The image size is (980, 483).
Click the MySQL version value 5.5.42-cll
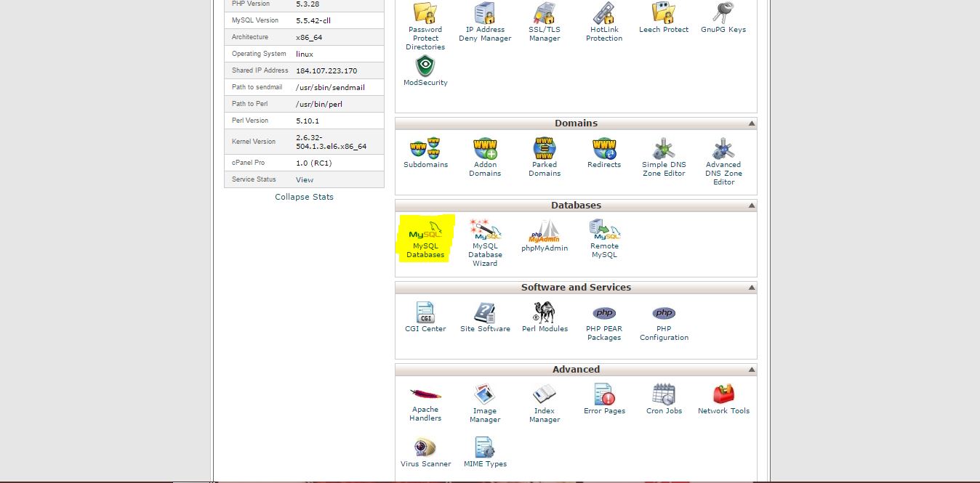point(313,20)
